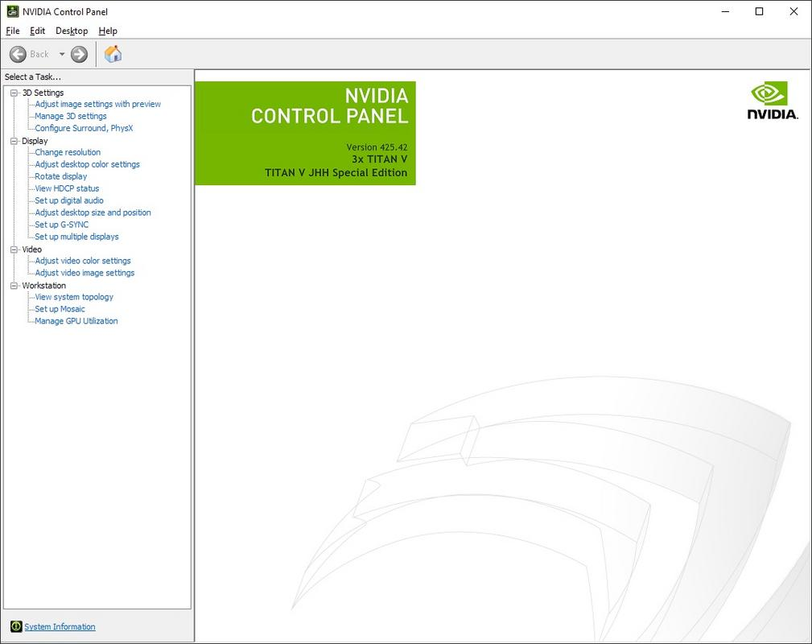Collapse the 3D Settings tree node
Viewport: 812px width, 644px height.
(14, 93)
